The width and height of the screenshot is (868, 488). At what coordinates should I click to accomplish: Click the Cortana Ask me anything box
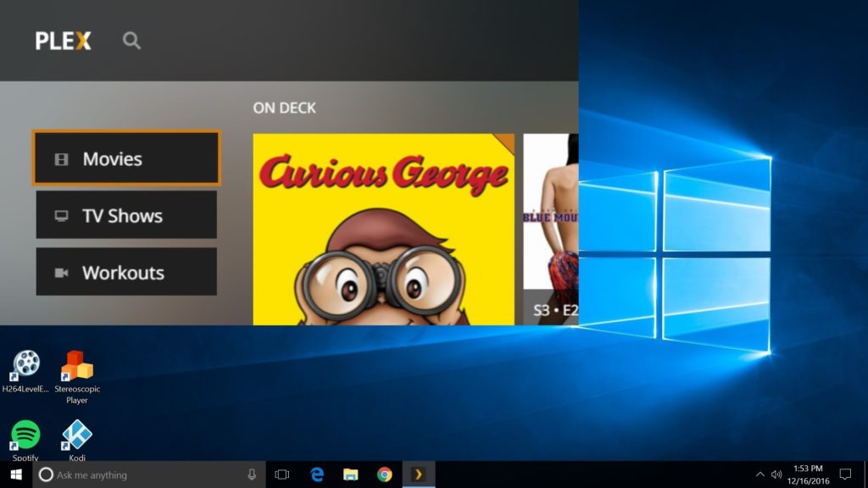pos(144,474)
